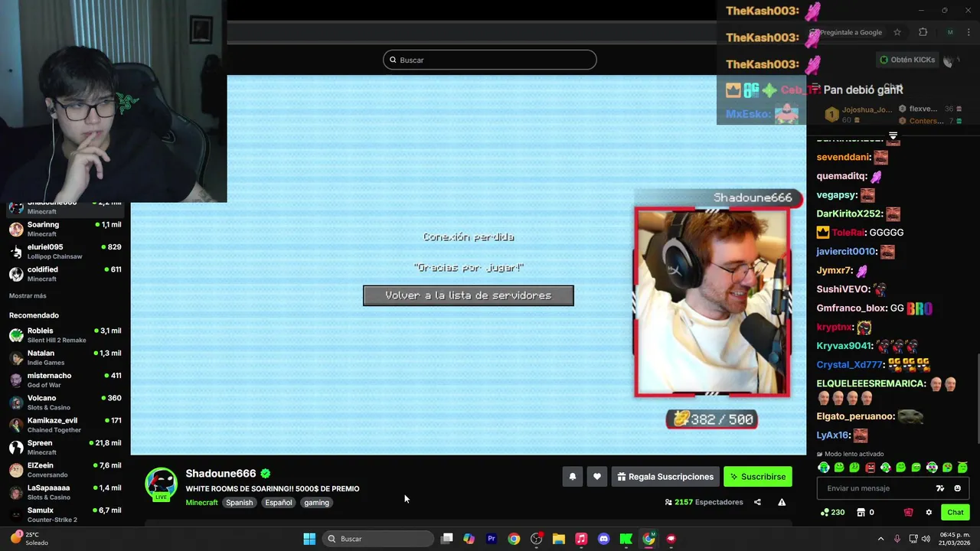Pick the red angry emote in quick emotes

pos(870,468)
